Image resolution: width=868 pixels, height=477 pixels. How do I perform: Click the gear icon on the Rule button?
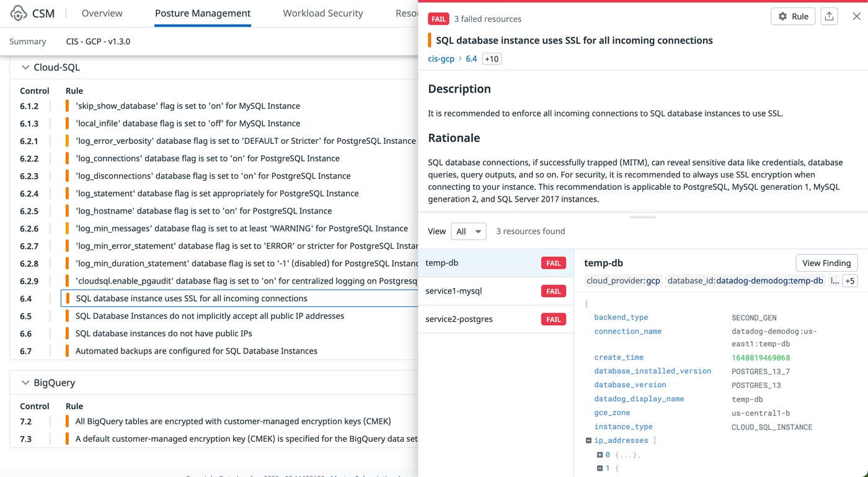(x=782, y=16)
